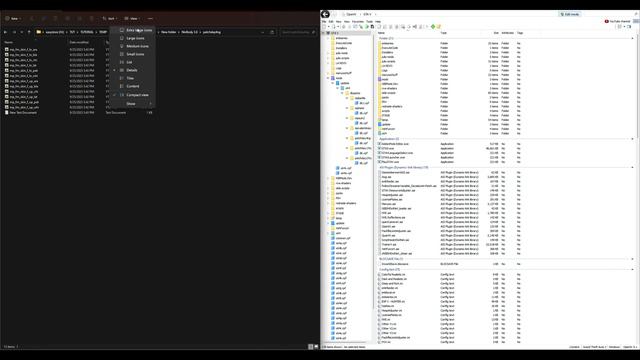Open the Favorites menu in OpenIV

tap(358, 21)
